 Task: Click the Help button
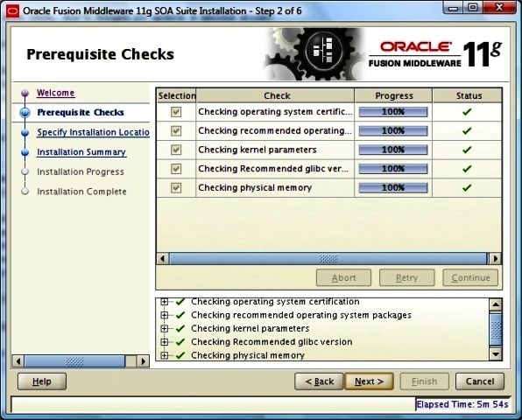point(42,381)
